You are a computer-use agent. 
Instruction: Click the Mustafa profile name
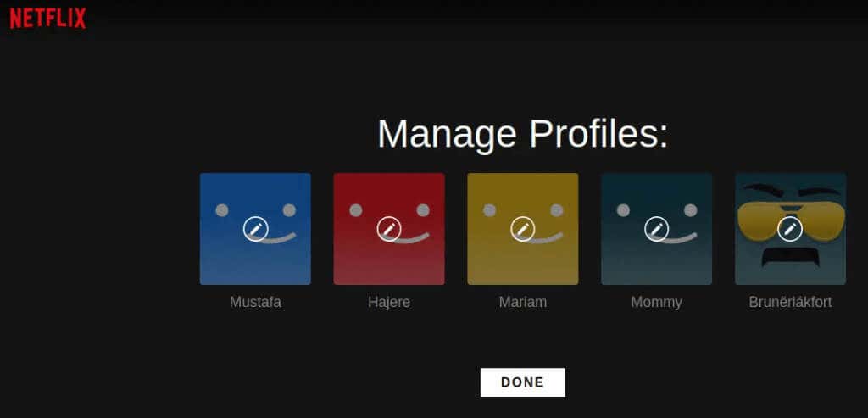(255, 303)
